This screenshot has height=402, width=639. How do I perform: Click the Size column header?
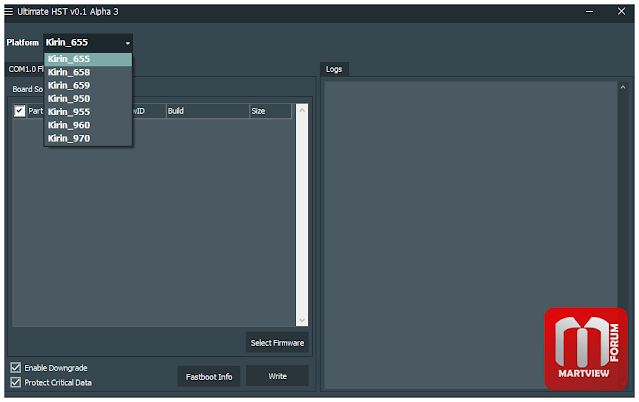[270, 111]
